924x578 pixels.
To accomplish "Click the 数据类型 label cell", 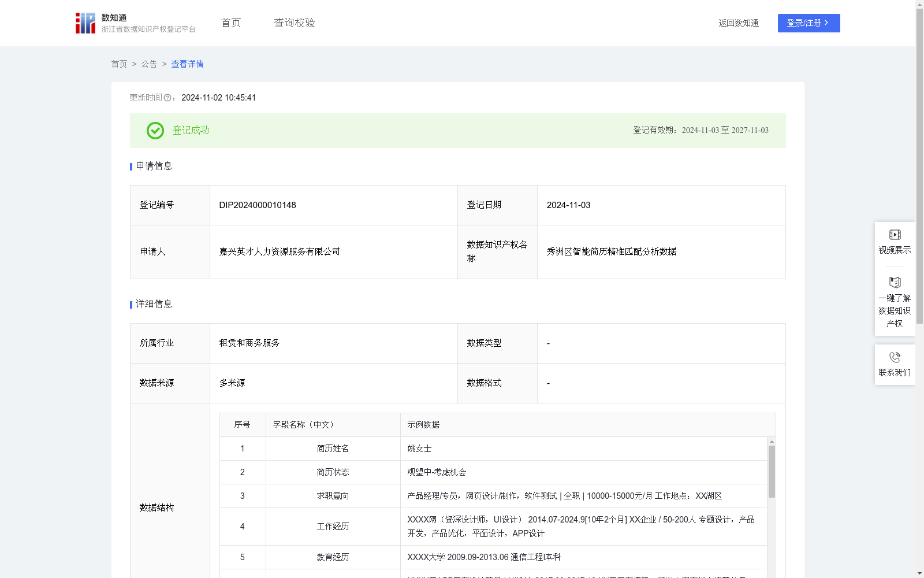I will point(497,343).
